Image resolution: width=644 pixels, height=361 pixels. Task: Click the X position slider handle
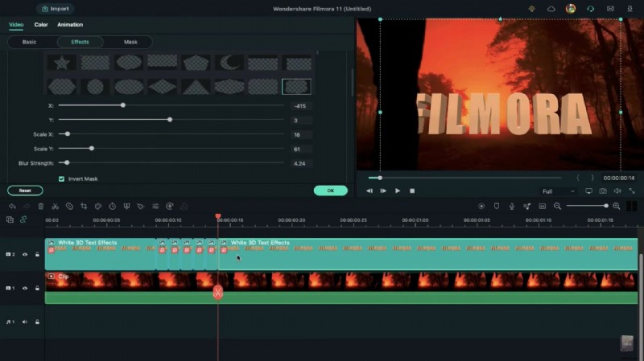123,105
